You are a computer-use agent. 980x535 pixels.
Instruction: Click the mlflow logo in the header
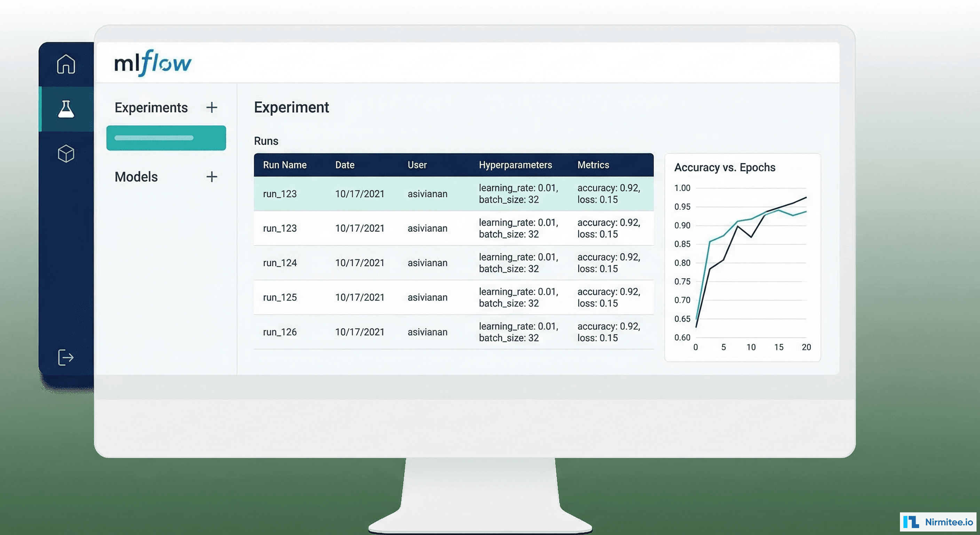[x=152, y=62]
